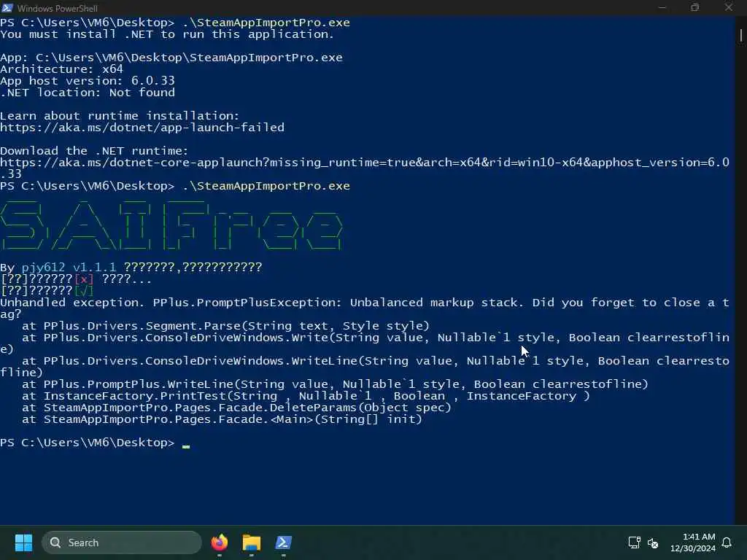Click the "App: C:\Users\VM6\Desktop" path line
The image size is (747, 560).
(171, 58)
